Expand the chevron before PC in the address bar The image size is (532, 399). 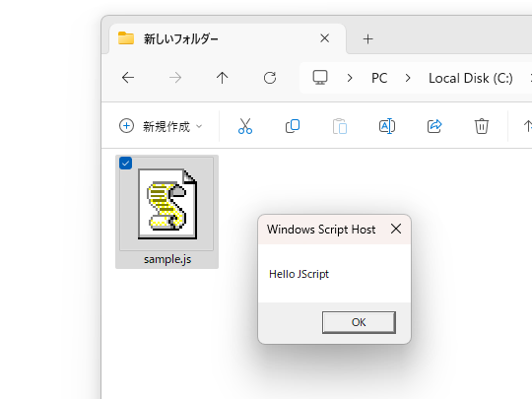pos(350,79)
